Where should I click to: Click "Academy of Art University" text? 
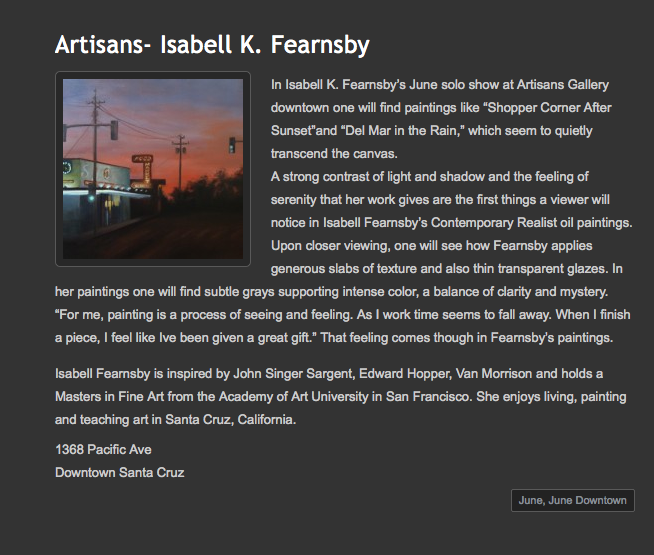pyautogui.click(x=293, y=396)
